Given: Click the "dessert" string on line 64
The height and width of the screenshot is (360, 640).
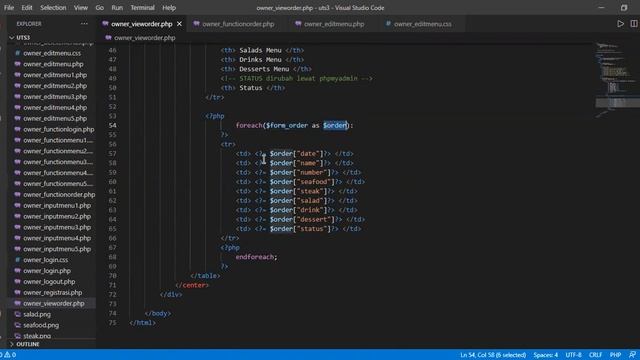Looking at the screenshot, I should tap(314, 220).
